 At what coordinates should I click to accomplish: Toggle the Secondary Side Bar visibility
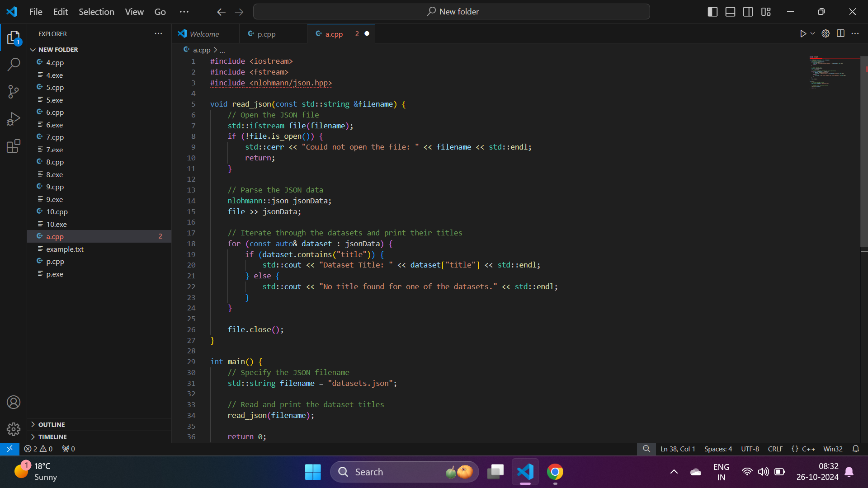[x=748, y=12]
